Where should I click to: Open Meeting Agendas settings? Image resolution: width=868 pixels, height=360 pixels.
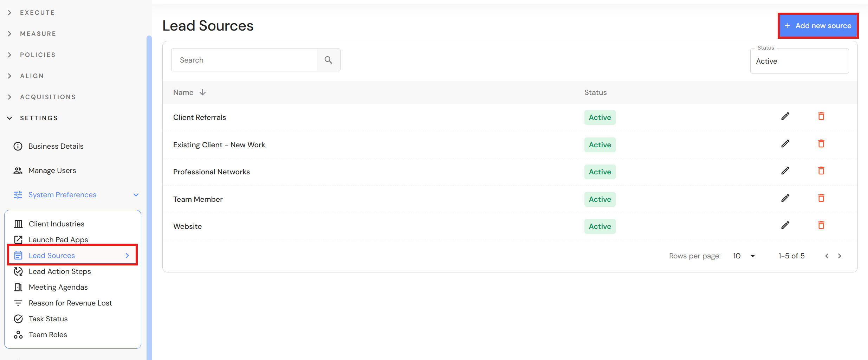(x=58, y=287)
